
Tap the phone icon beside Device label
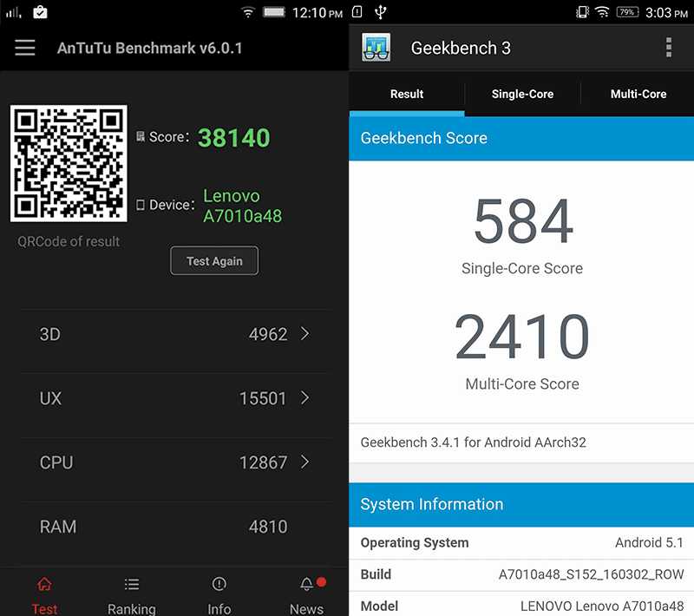coord(141,205)
